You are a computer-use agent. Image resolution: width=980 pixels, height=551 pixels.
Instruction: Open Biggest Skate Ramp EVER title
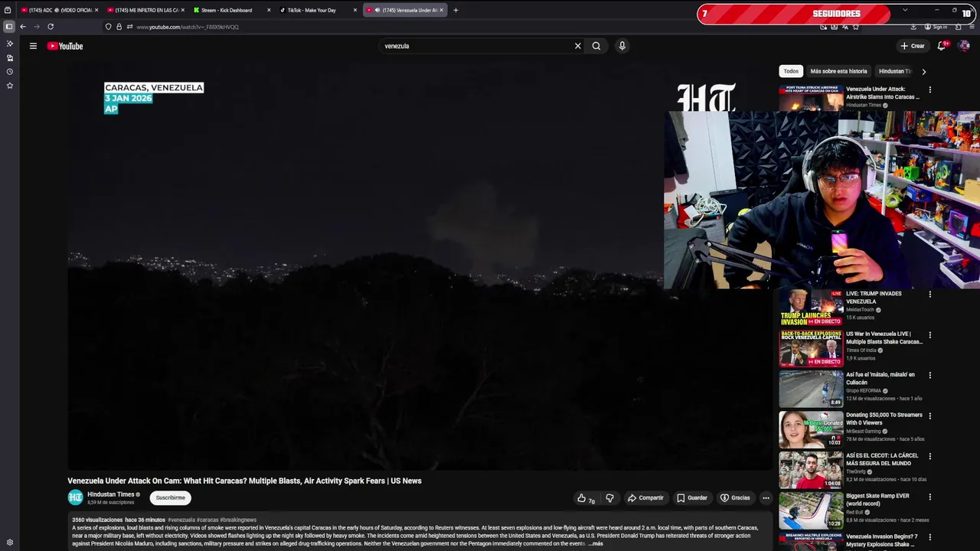877,500
